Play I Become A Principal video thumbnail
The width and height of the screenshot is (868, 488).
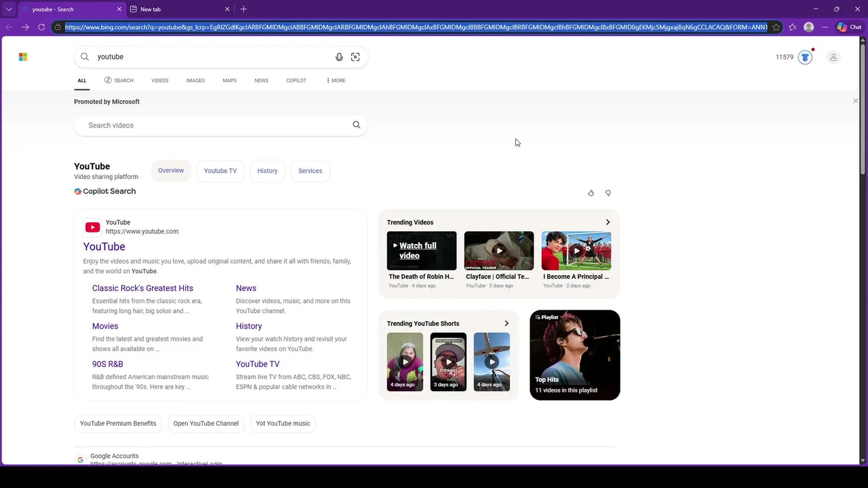[x=576, y=251]
